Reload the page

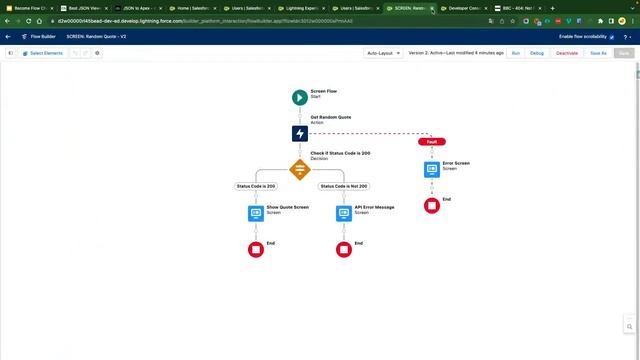coord(29,21)
